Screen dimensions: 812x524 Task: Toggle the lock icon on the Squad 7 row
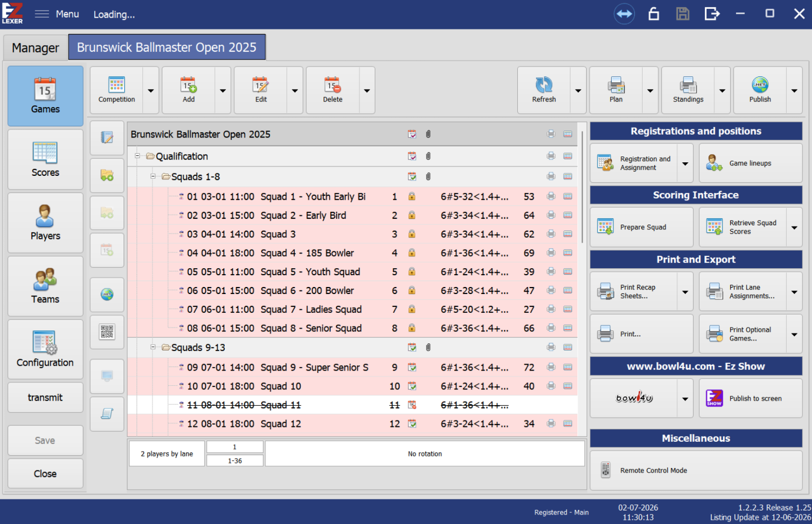click(x=412, y=309)
